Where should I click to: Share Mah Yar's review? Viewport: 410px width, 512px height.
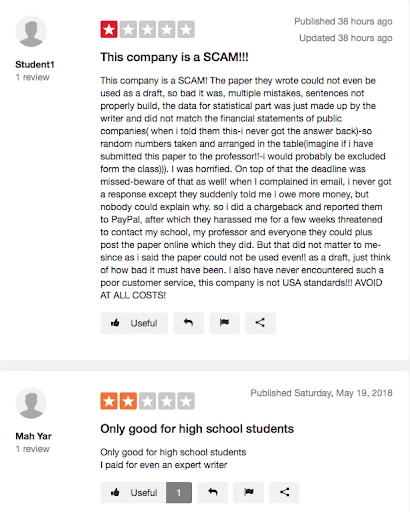(x=284, y=492)
